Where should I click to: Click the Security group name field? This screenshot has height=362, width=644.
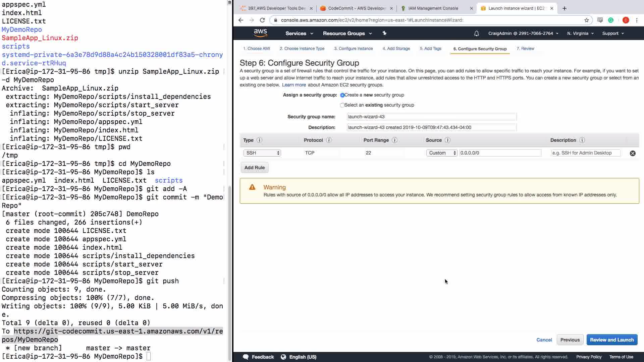click(x=431, y=117)
